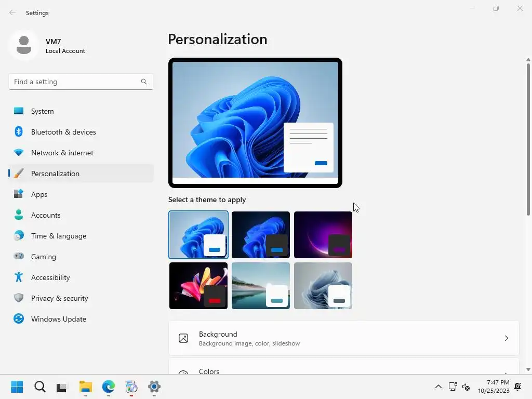Click the Accounts person icon in sidebar

click(x=19, y=215)
